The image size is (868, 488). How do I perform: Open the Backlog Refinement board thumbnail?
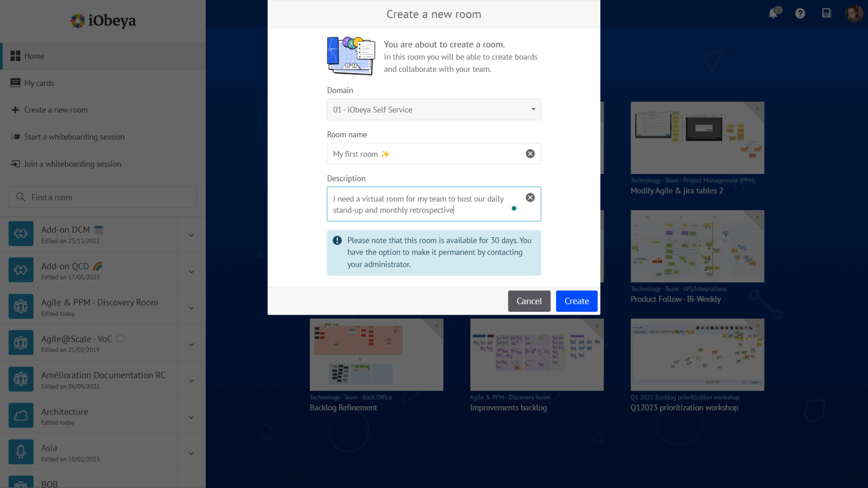coord(376,355)
